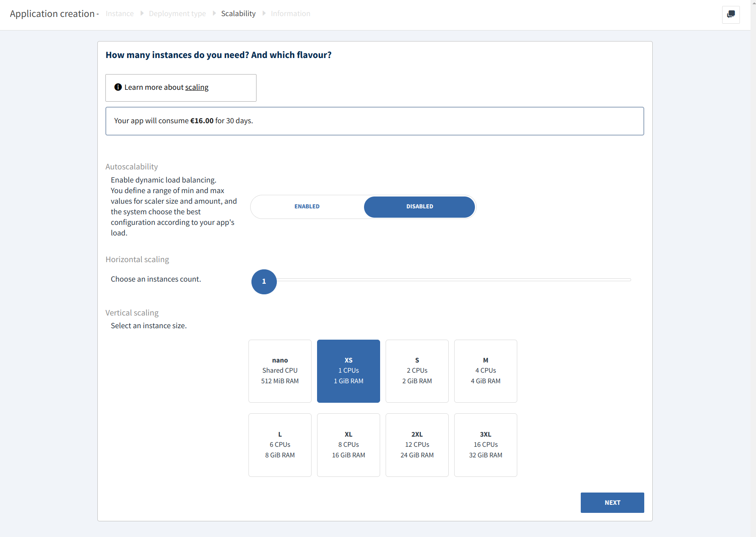This screenshot has height=537, width=756.
Task: Select the 3XL instance size
Action: tap(485, 445)
